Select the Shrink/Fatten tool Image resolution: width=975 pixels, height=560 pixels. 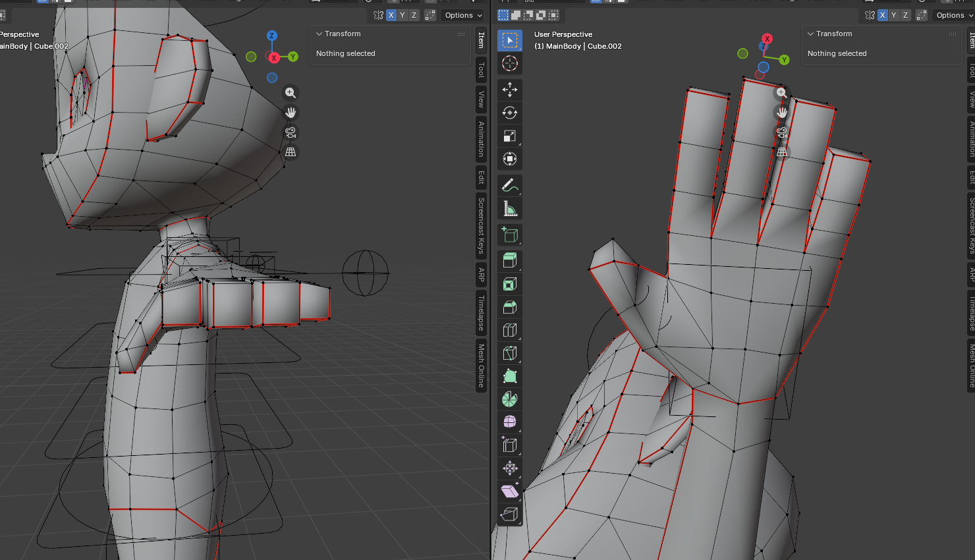(509, 468)
